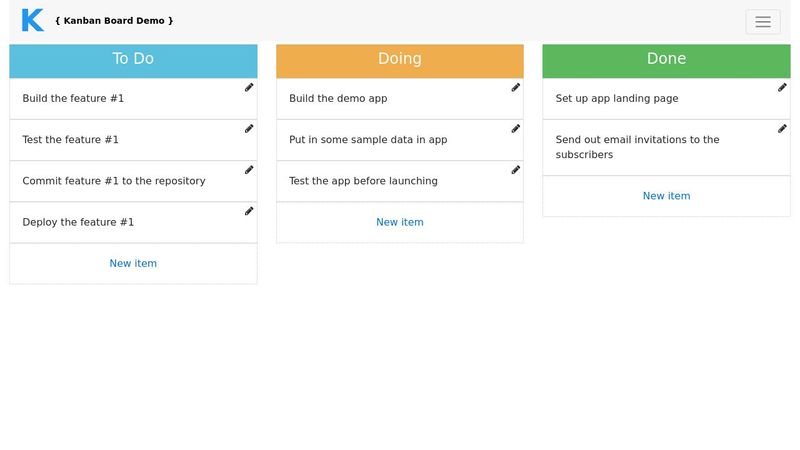Select the orange Doing column header
Screen dimensions: 800x450
(x=399, y=61)
